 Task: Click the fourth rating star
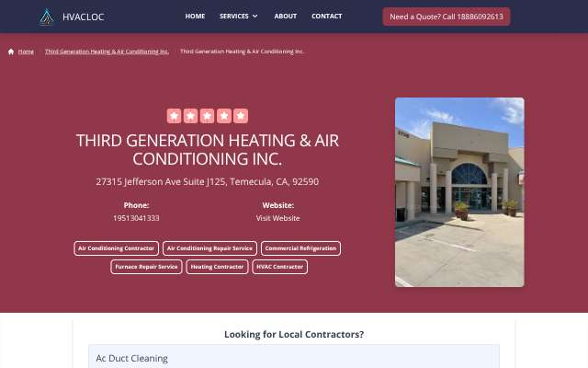click(x=224, y=116)
